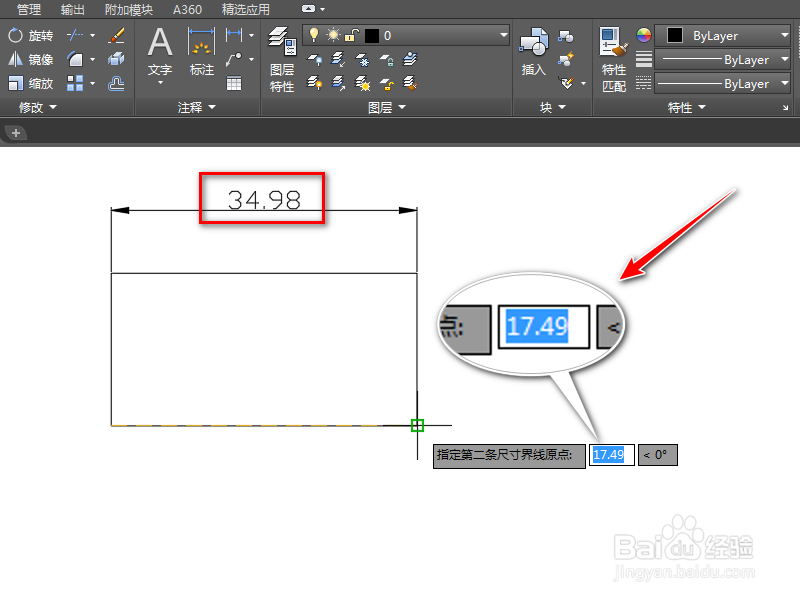
Task: Click the layer Lock icon in first row
Action: [386, 60]
